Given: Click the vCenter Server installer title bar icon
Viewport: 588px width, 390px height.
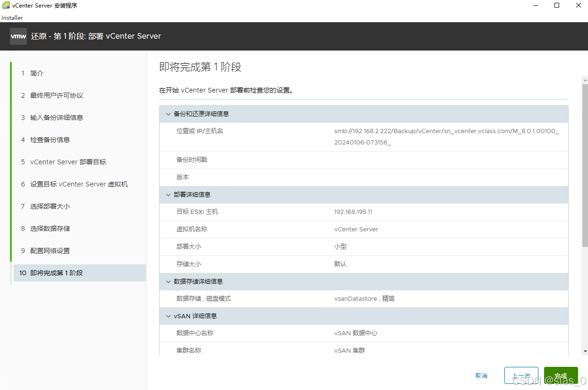Looking at the screenshot, I should pos(6,6).
